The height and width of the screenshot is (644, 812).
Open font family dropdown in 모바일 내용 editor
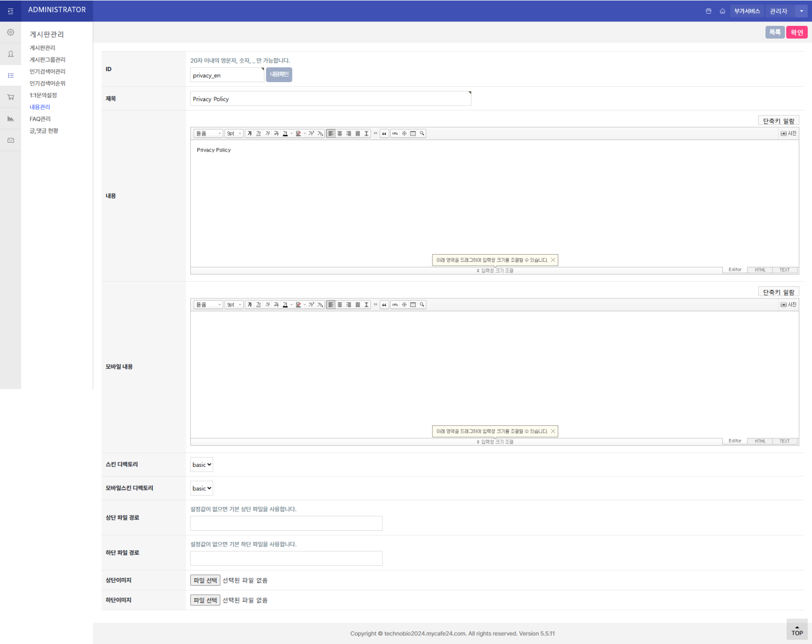209,304
